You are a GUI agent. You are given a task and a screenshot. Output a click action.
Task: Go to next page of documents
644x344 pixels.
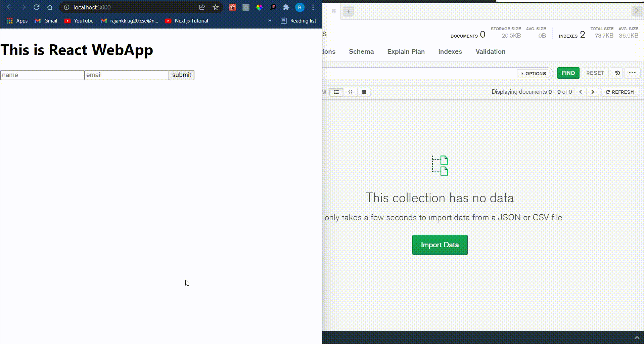[592, 92]
